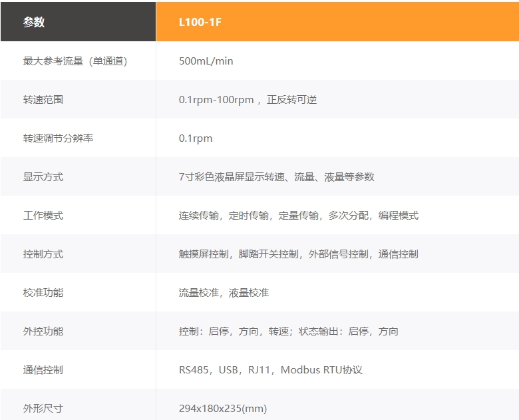Select the 0.1rpm resolution value
This screenshot has height=420, width=519.
click(196, 138)
